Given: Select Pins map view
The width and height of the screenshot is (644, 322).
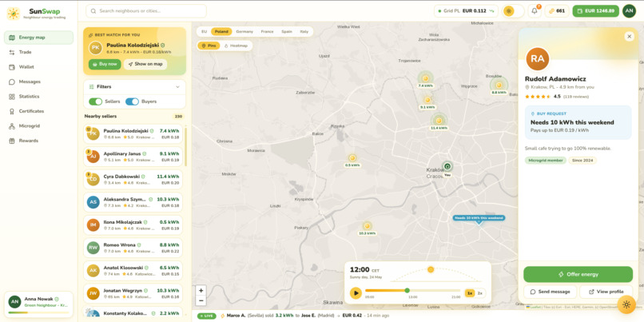Looking at the screenshot, I should 209,46.
